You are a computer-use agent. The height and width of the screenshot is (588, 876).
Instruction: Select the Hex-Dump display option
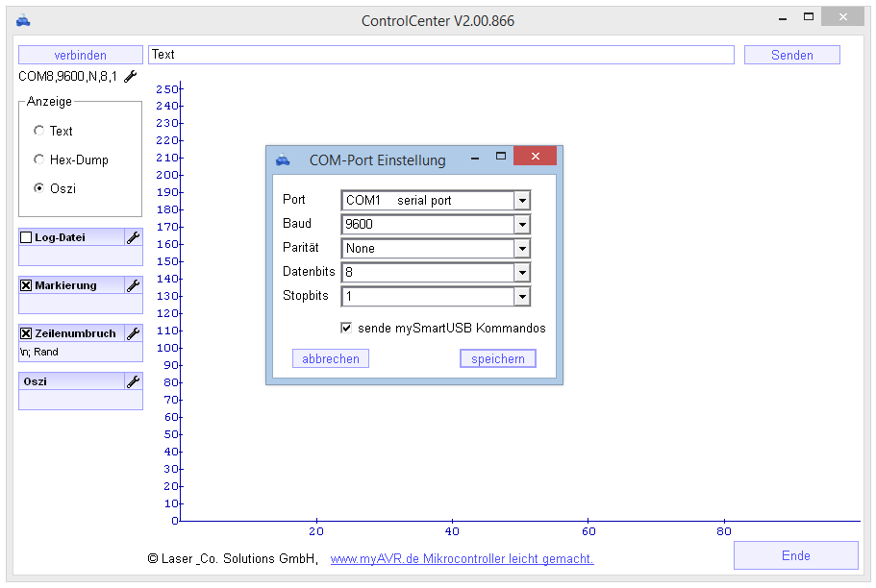coord(38,159)
